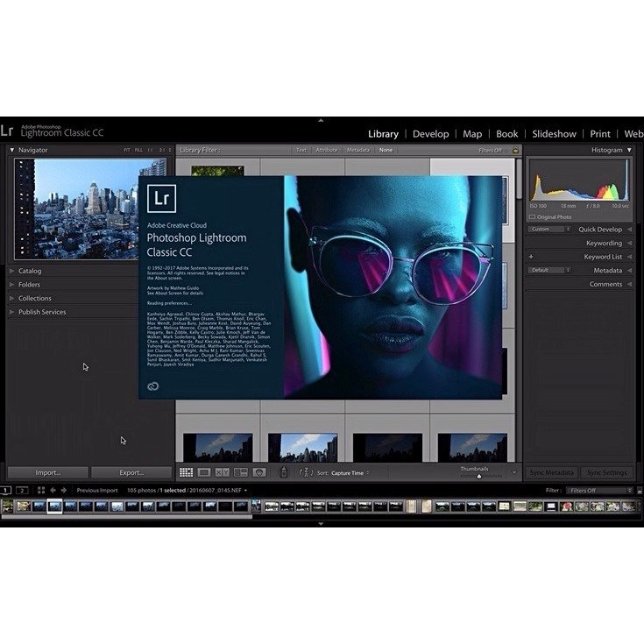Click the filmstrip horizontal scrollbar
Screen dimensions: 644x644
[x=126, y=517]
